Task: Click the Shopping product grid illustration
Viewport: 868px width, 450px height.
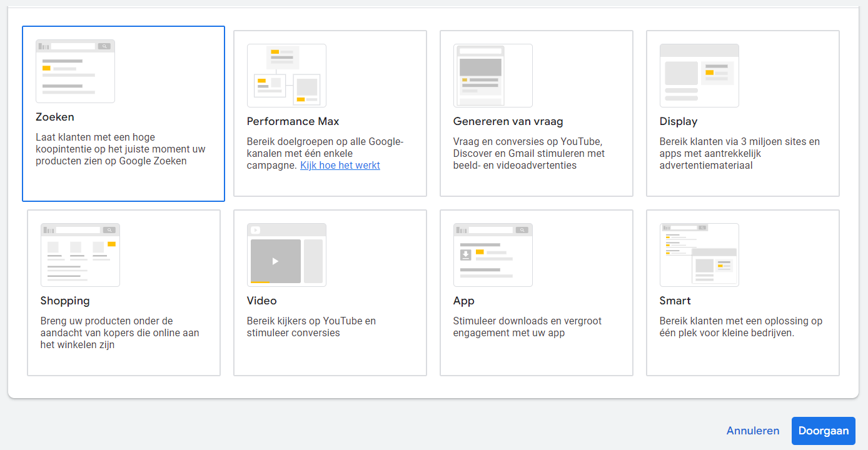Action: click(x=80, y=255)
